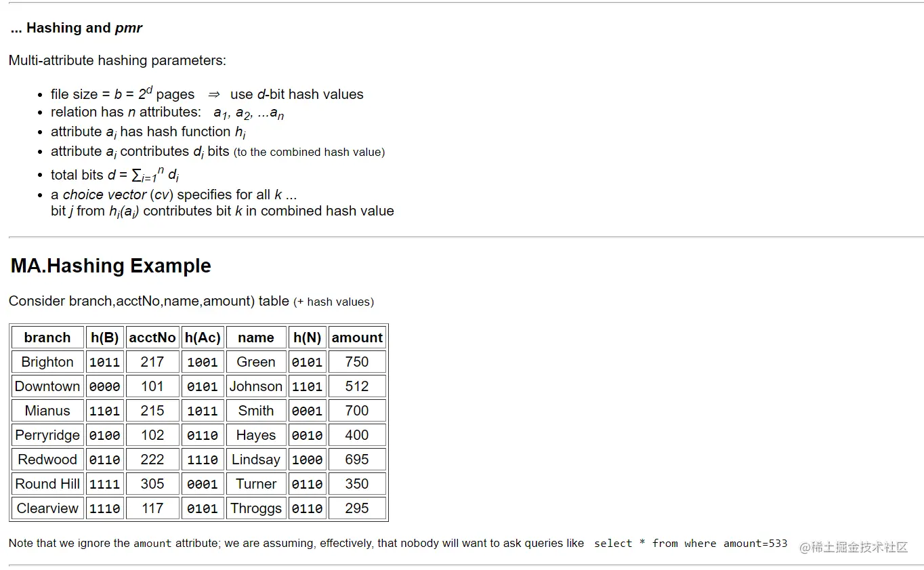924x570 pixels.
Task: Click the amount cell "350"
Action: (x=357, y=484)
